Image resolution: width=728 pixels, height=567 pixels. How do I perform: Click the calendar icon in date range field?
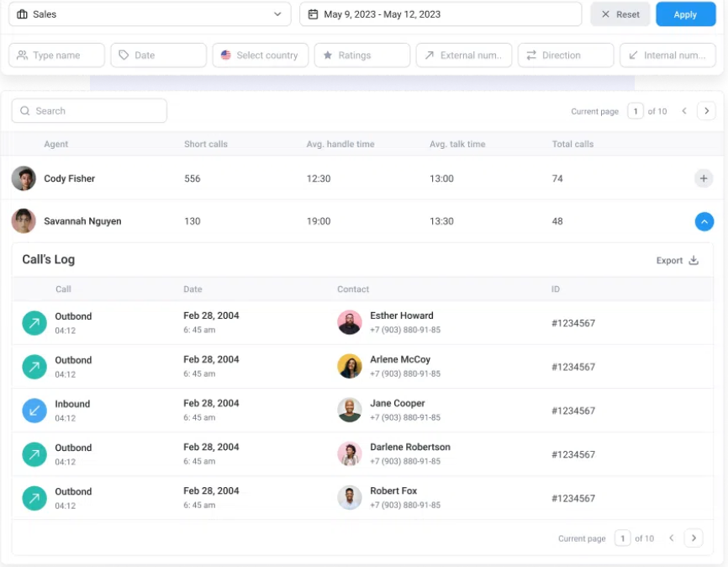312,14
